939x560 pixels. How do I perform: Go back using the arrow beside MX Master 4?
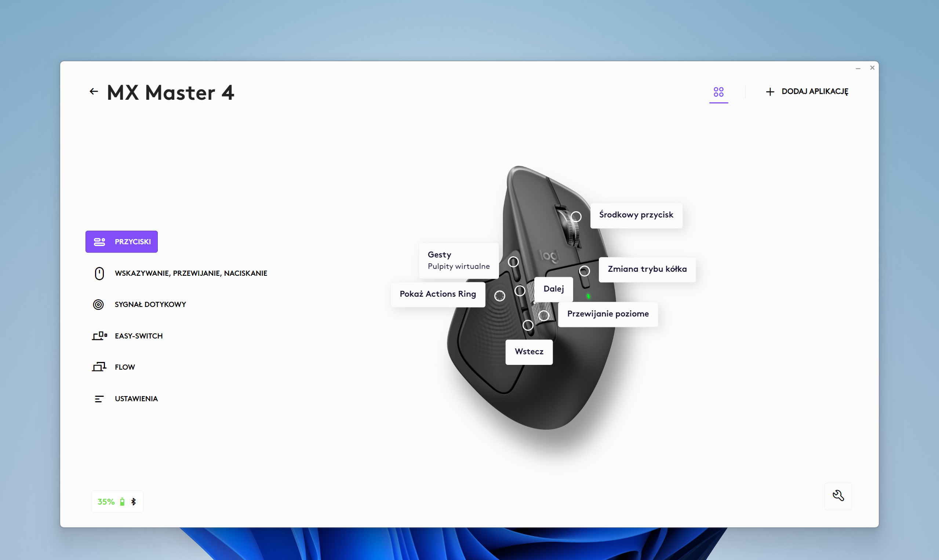pyautogui.click(x=94, y=91)
